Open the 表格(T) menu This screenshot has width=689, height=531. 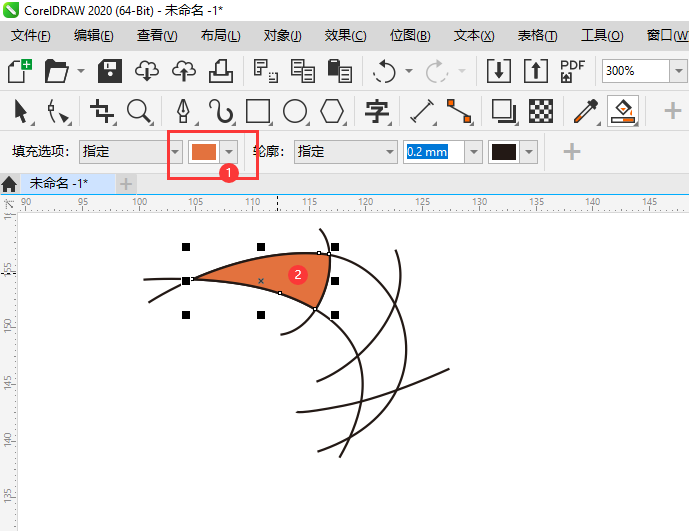pyautogui.click(x=537, y=35)
